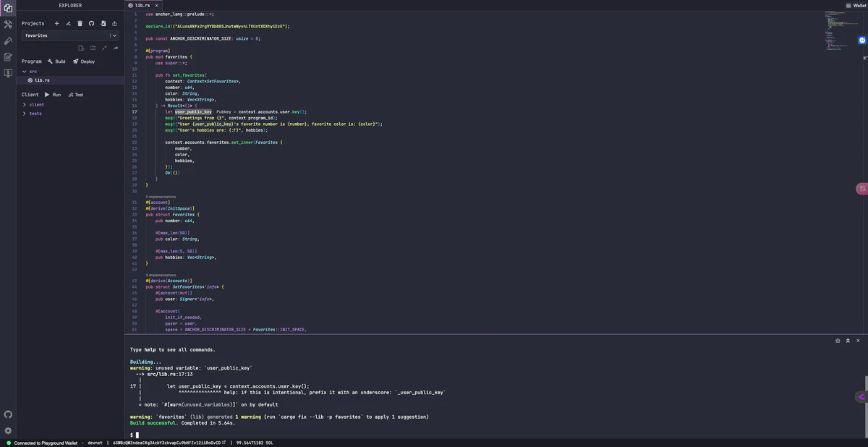Click the Build button

tap(55, 61)
